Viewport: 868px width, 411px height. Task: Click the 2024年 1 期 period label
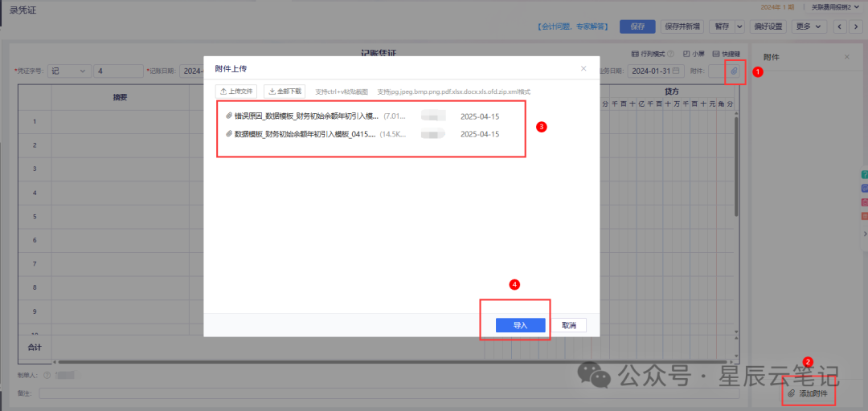coord(778,7)
